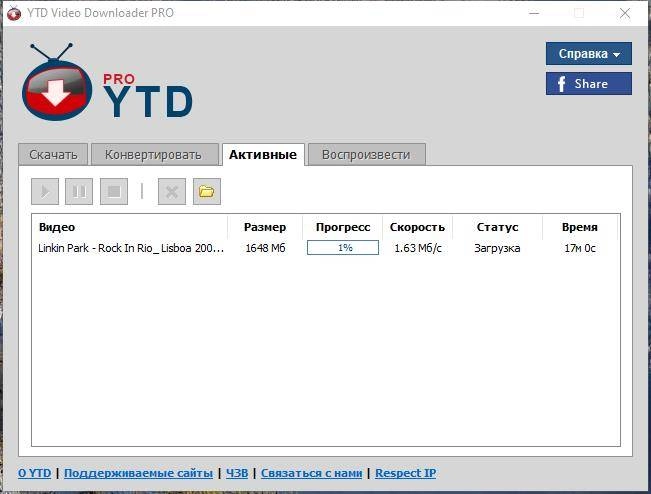Click the app icon in the title bar
Viewport: 651px width, 494px height.
click(14, 13)
